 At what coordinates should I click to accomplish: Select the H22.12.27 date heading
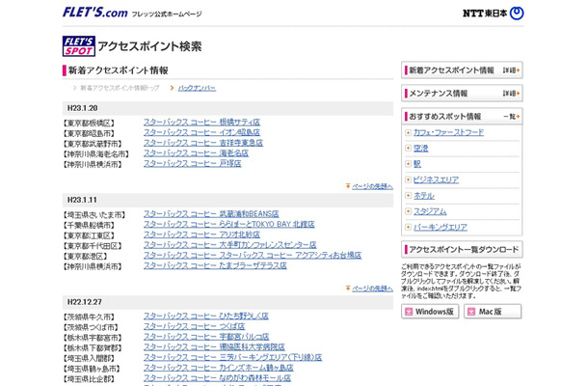coord(85,302)
